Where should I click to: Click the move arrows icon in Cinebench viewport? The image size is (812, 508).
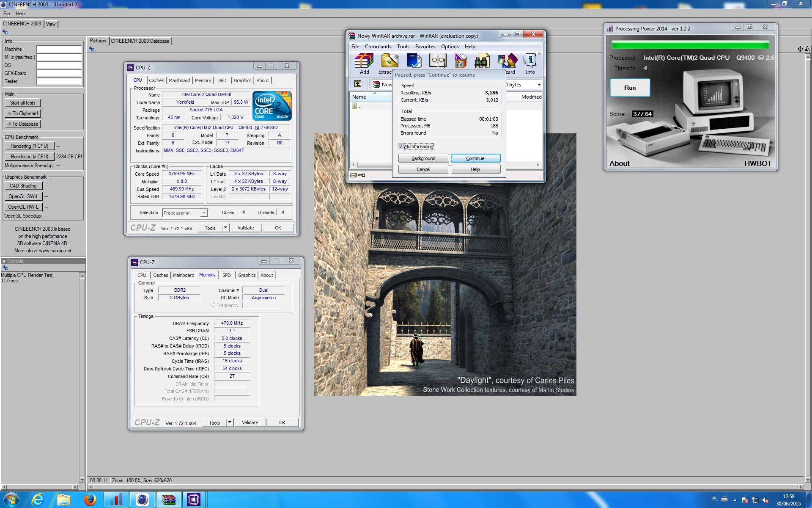800,49
